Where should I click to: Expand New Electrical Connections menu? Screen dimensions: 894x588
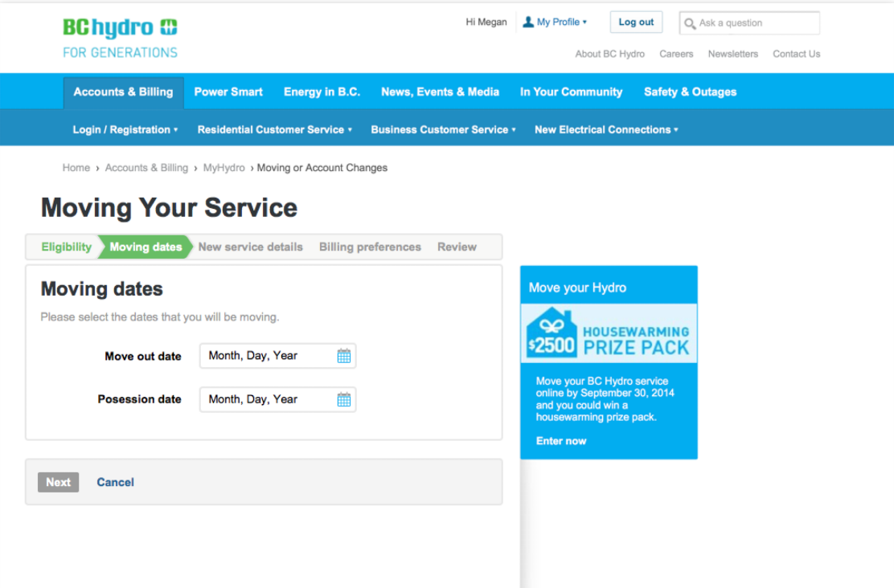606,129
